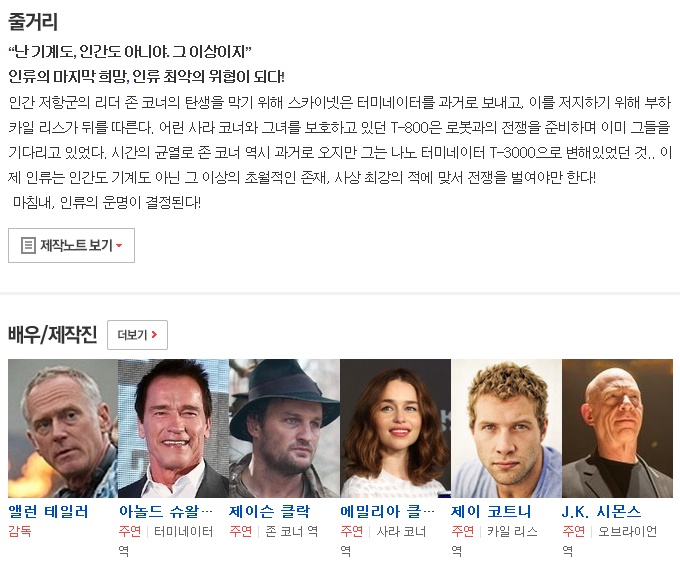Click 에밀리아 클… name link
Viewport: 680px width, 566px height.
pos(388,511)
